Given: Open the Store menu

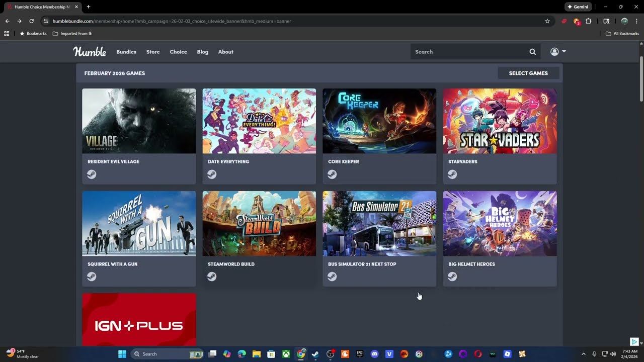Looking at the screenshot, I should tap(153, 52).
